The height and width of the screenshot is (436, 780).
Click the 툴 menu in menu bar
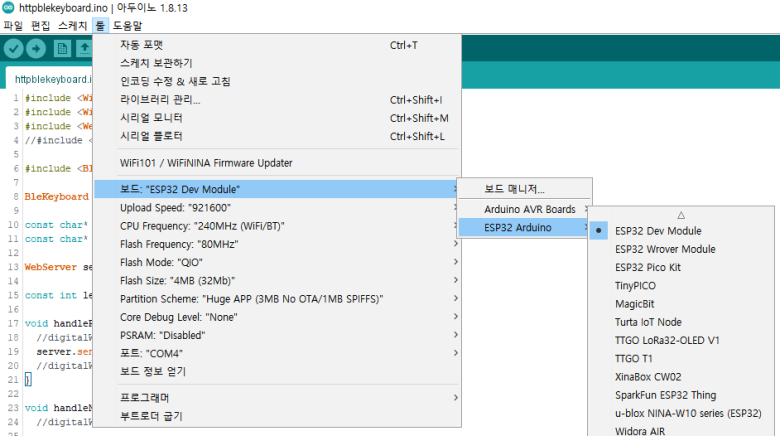coord(100,25)
